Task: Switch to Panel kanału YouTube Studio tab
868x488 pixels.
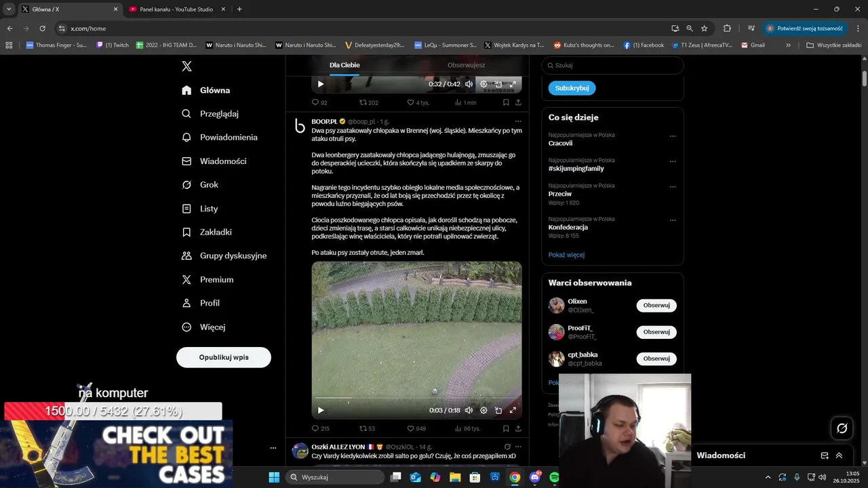Action: 176,9
